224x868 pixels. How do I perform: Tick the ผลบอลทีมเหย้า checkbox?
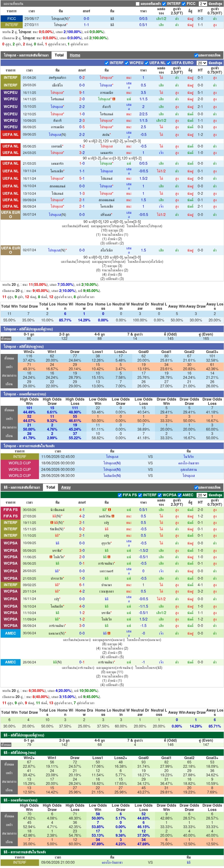(138, 4)
